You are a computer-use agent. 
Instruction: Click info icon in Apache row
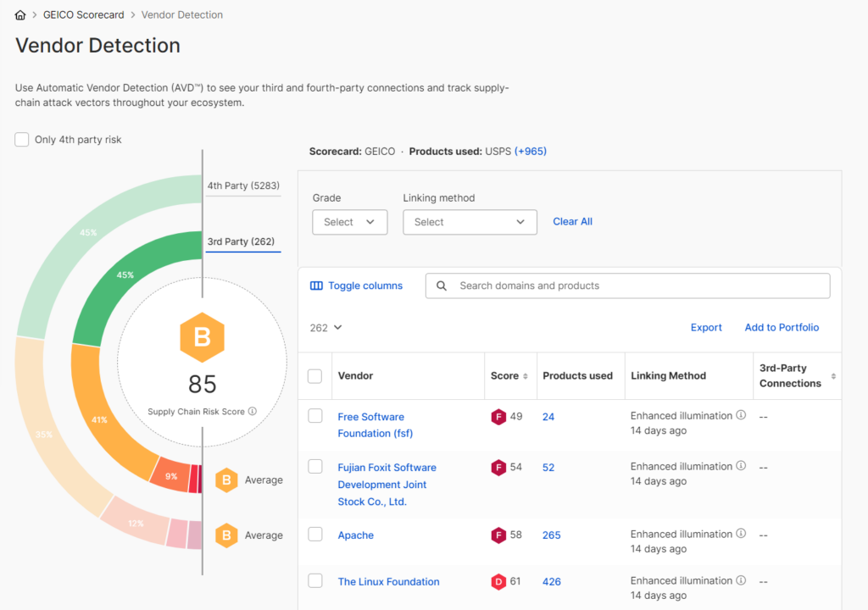pyautogui.click(x=741, y=534)
